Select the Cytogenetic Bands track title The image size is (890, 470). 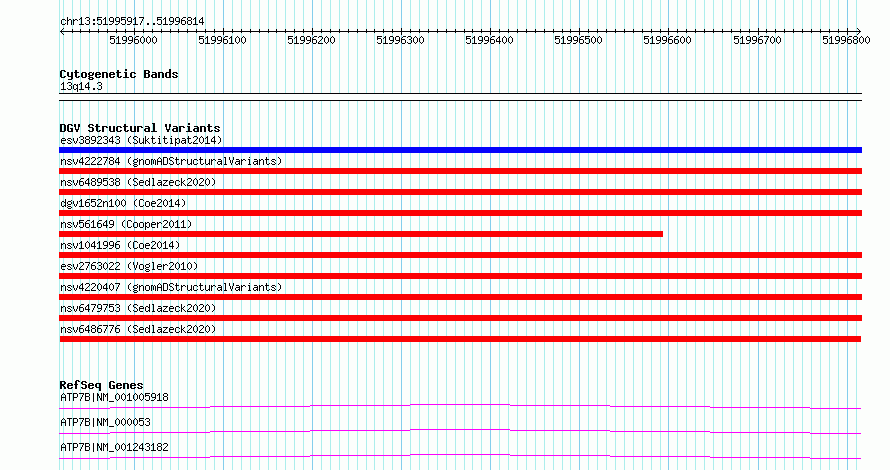(x=119, y=74)
